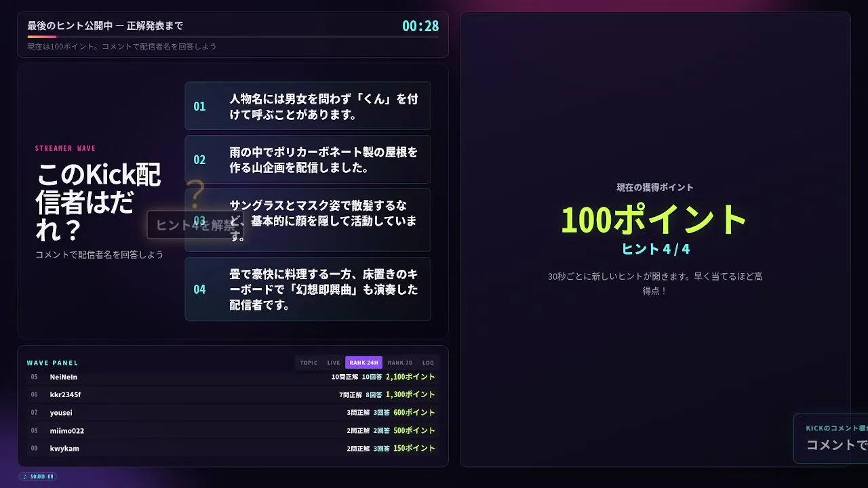Click the このKick配信者はだれ？ title
868x488 pixels.
98,202
